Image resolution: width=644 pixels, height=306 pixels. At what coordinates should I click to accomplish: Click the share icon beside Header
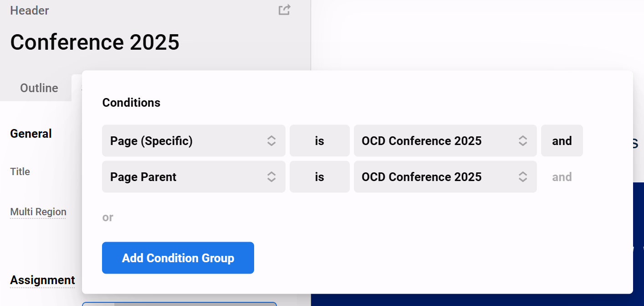(x=284, y=10)
